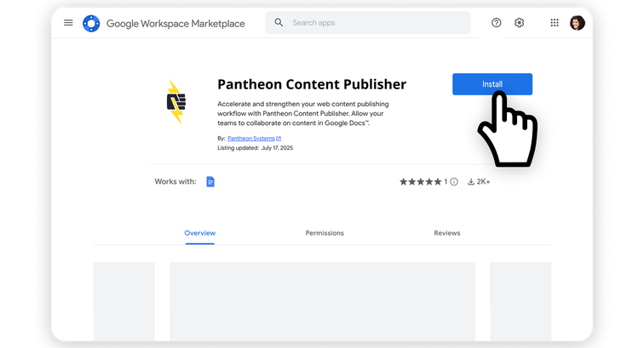
Task: Switch to the Permissions tab
Action: 325,233
